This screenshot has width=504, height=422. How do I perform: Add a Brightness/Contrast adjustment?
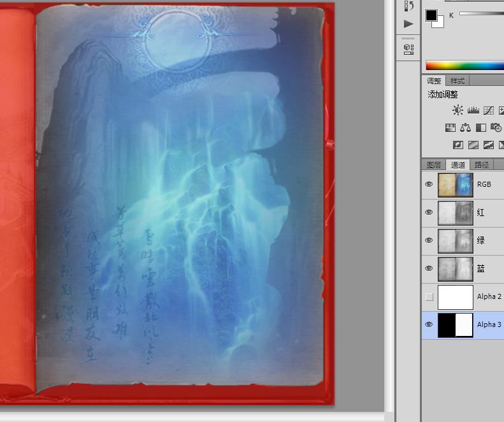457,110
